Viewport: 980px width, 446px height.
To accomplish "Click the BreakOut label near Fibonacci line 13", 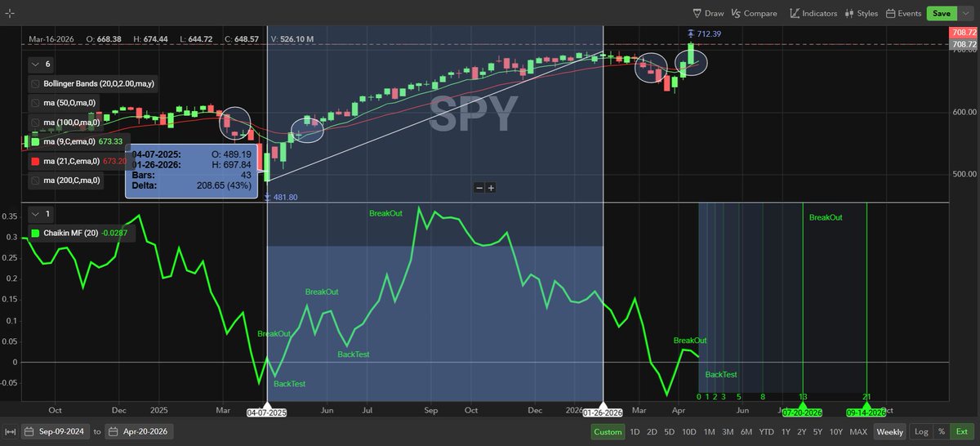I will click(x=826, y=217).
